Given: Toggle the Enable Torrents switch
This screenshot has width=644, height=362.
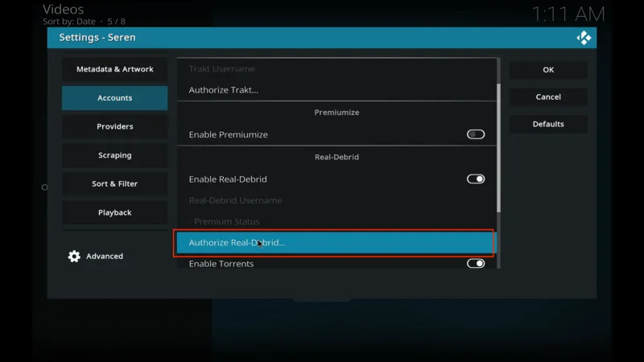Looking at the screenshot, I should [476, 264].
